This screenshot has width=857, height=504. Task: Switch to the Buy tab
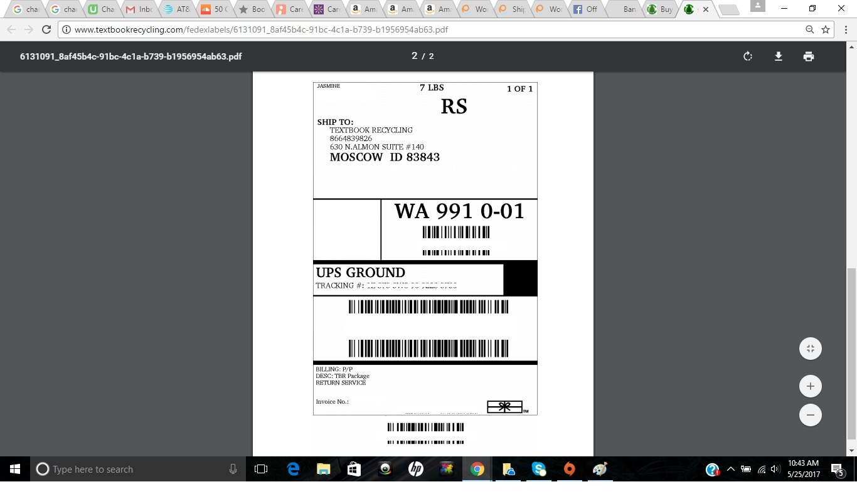[x=660, y=9]
